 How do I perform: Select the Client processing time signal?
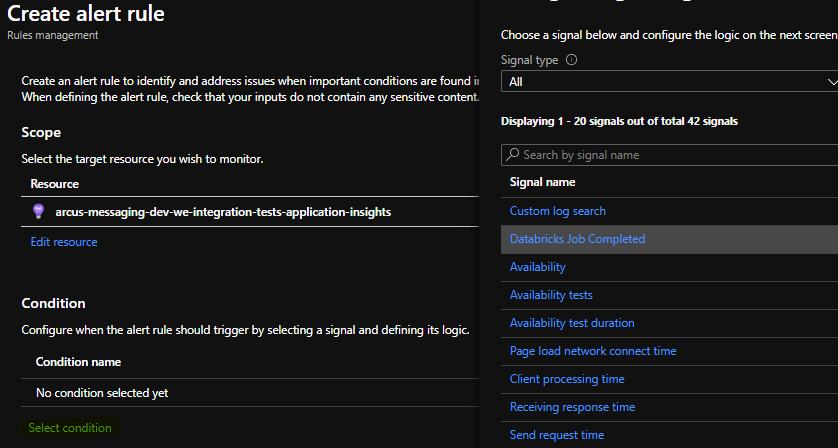coord(567,379)
